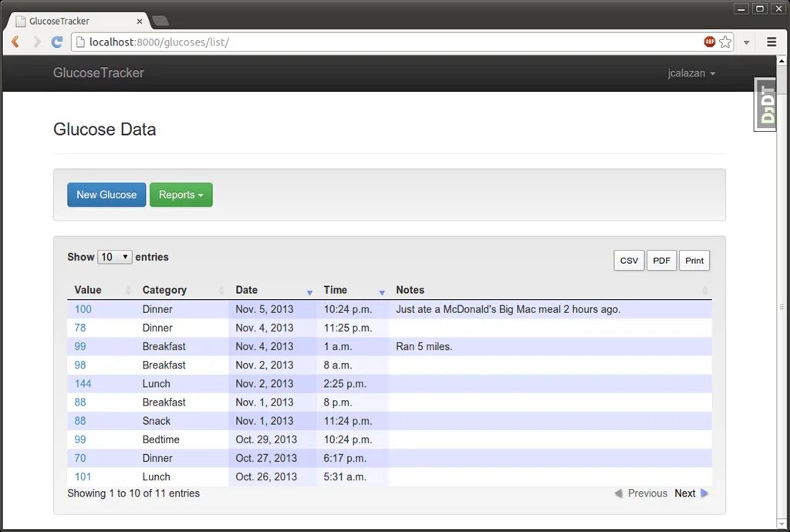Click the '2:25 p.m.' time cell
The height and width of the screenshot is (532, 790).
(x=353, y=383)
